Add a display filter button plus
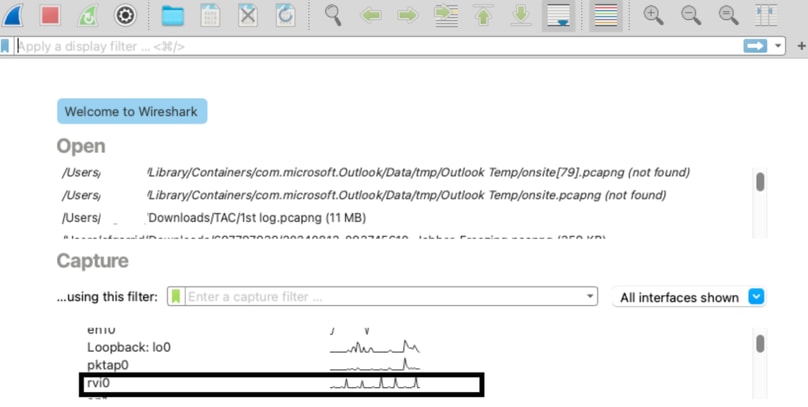 click(801, 46)
